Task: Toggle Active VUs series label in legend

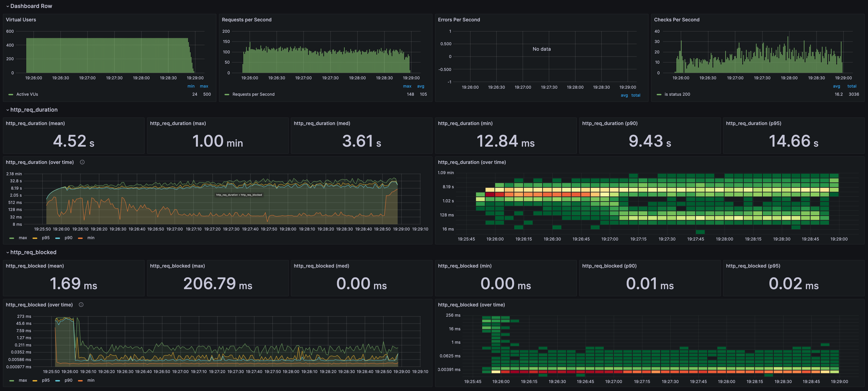Action: (27, 94)
